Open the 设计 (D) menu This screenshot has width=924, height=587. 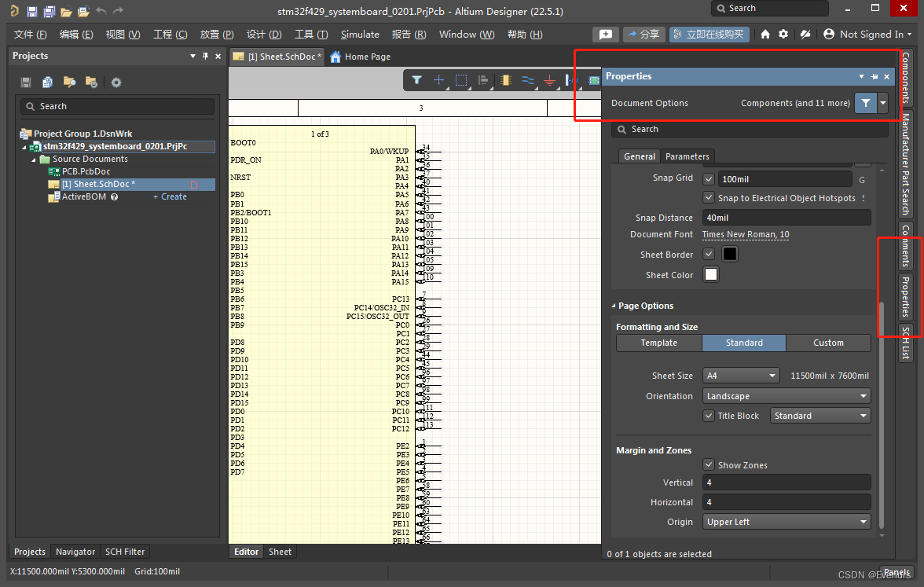coord(264,35)
